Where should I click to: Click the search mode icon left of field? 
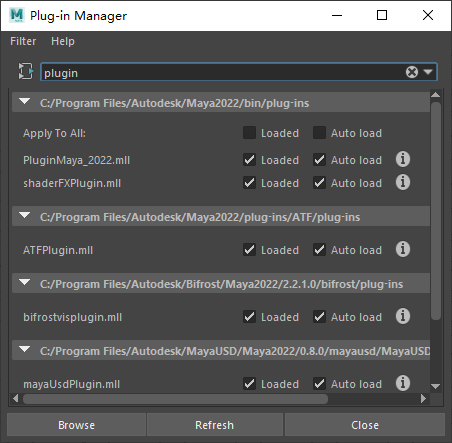(x=26, y=72)
